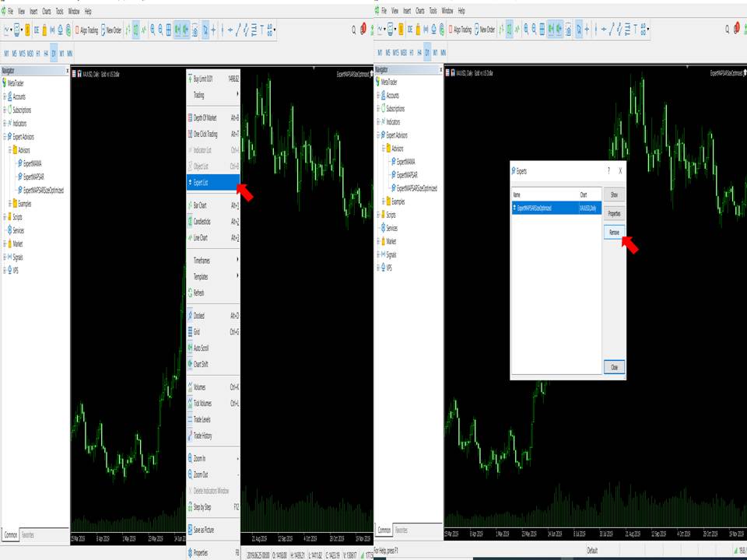Refresh the chart via context menu
Screen dimensions: 747x560
pyautogui.click(x=199, y=293)
